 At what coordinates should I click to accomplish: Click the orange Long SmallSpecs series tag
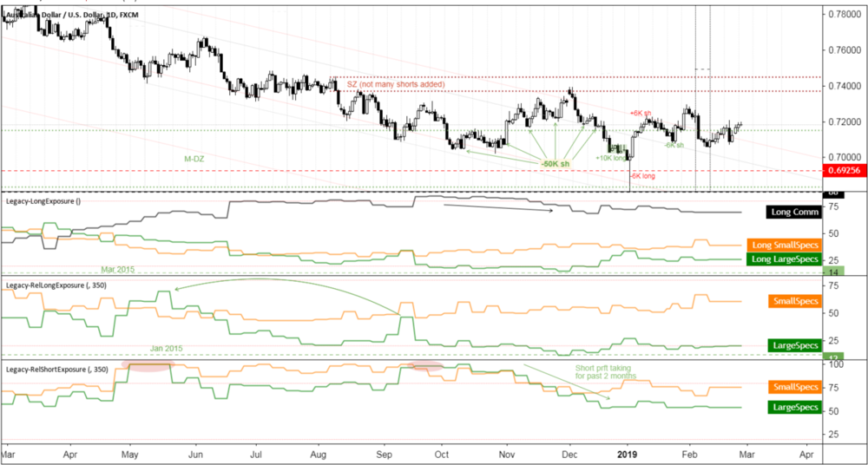(781, 246)
